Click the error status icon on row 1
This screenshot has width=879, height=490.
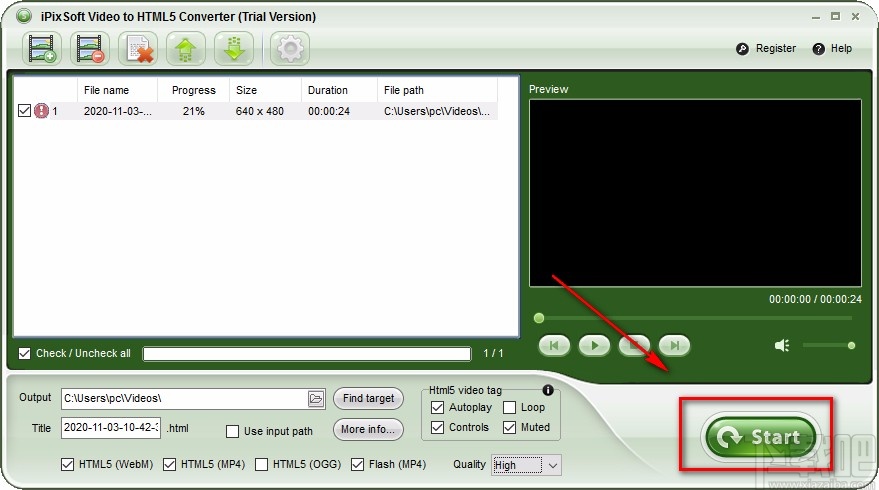[x=41, y=110]
